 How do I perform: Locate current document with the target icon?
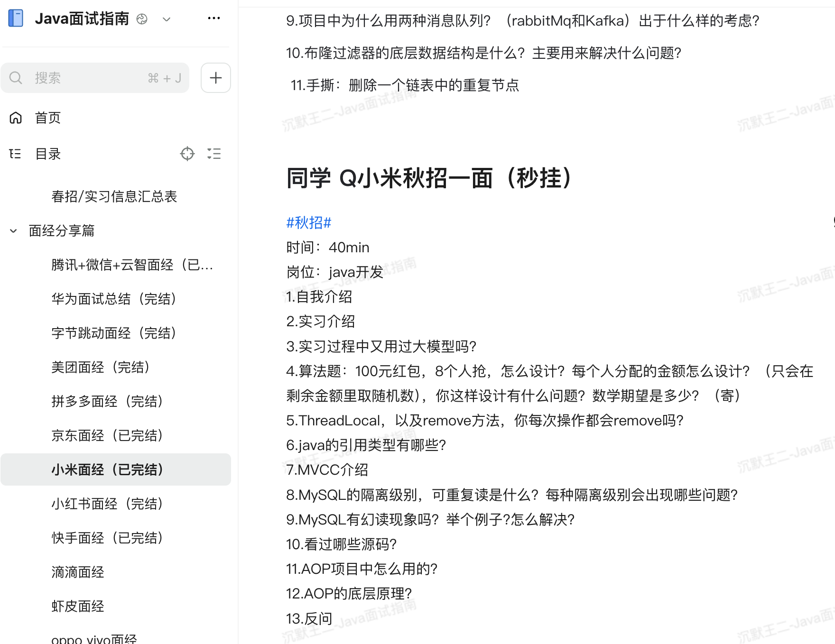coord(187,154)
